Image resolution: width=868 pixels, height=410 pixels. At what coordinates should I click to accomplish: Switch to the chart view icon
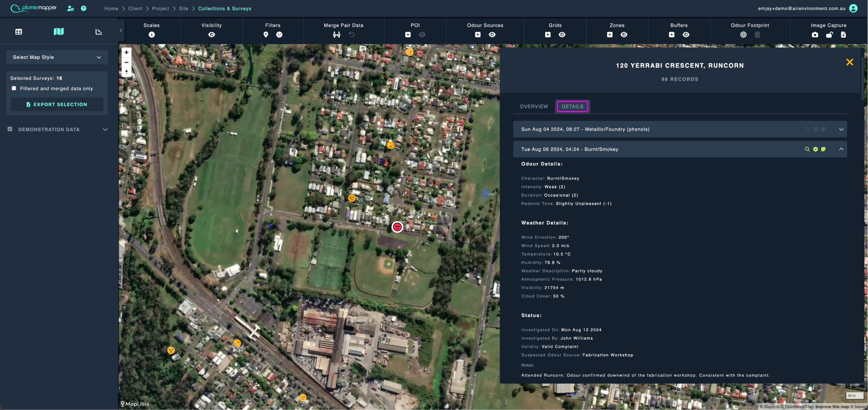pos(98,32)
